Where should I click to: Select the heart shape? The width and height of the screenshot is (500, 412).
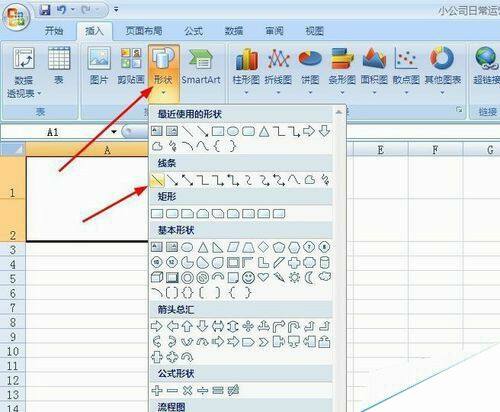tap(264, 277)
